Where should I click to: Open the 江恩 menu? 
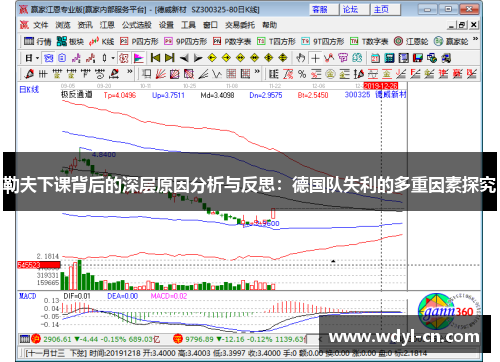107,25
